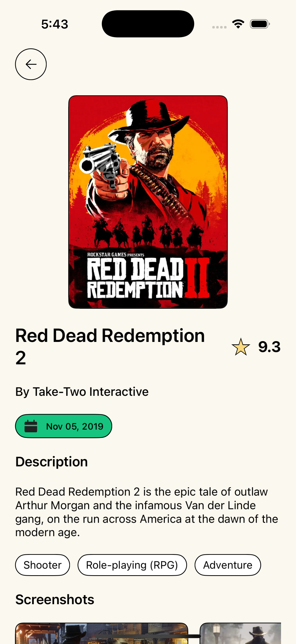The height and width of the screenshot is (644, 296).
Task: Select the Adventure genre tag
Action: pos(228,565)
